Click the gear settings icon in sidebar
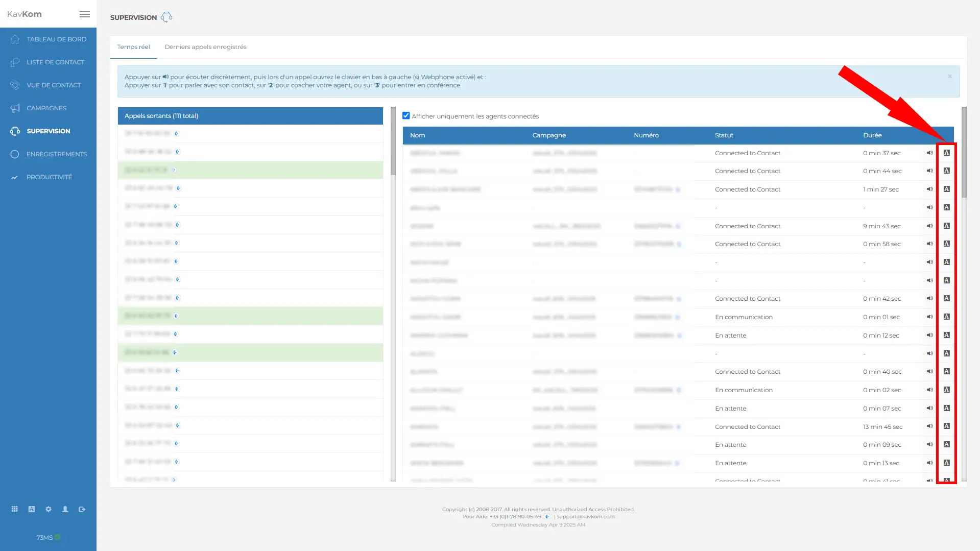This screenshot has height=551, width=980. point(49,509)
